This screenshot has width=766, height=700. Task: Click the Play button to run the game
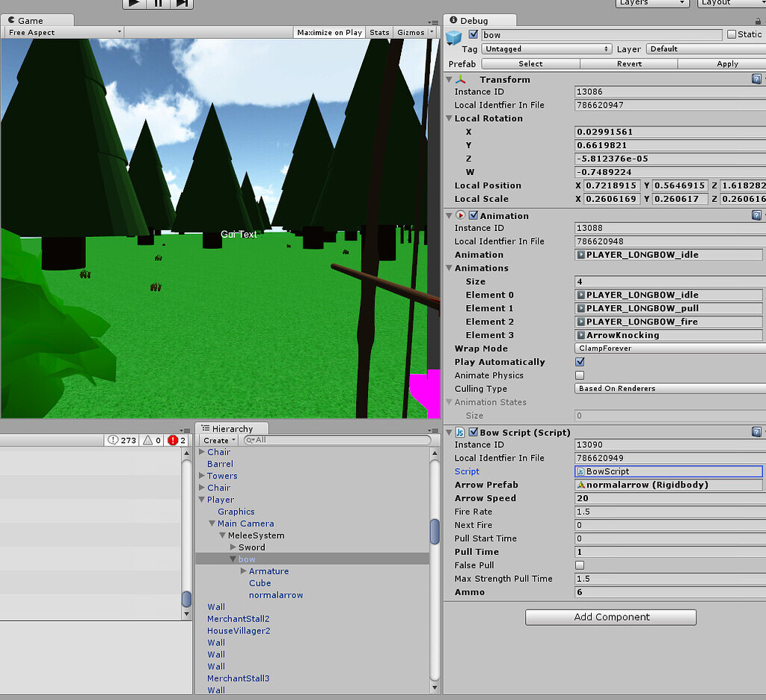(134, 4)
